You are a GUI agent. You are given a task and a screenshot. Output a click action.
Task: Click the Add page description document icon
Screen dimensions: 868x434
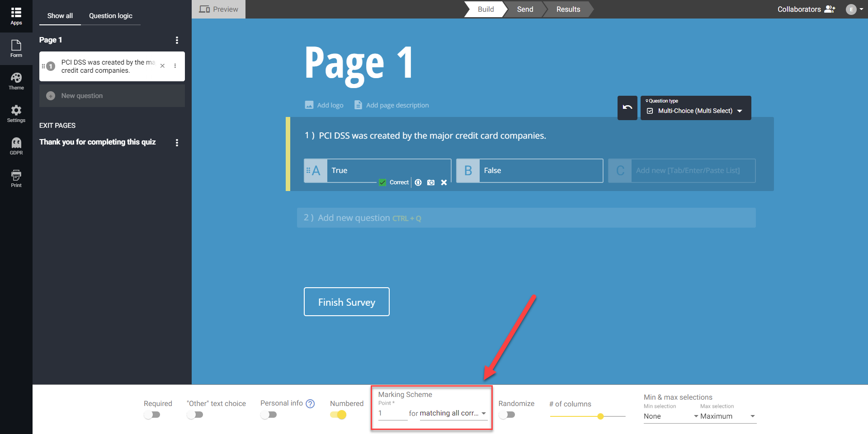tap(358, 105)
